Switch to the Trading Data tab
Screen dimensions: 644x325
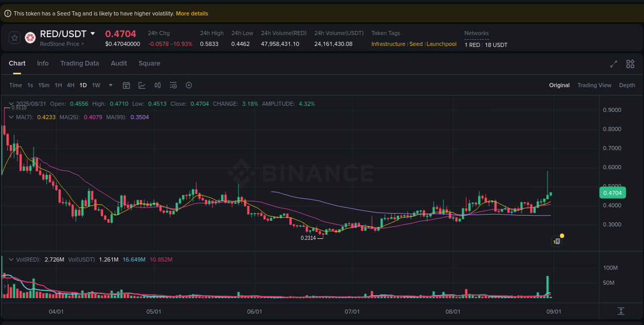[x=80, y=63]
